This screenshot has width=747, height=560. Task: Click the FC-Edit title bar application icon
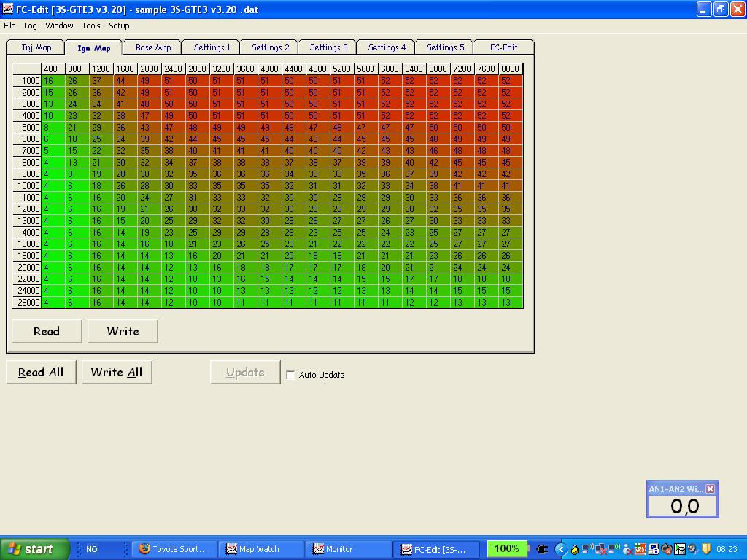8,9
